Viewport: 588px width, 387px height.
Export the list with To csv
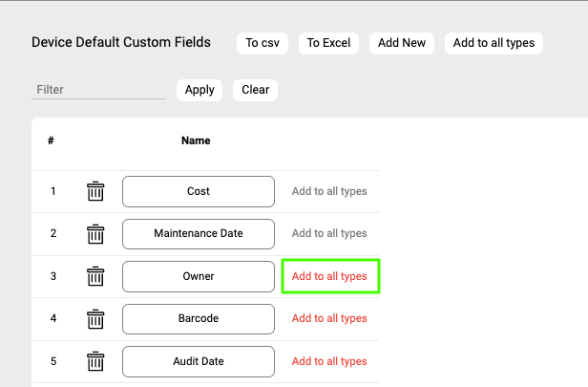pyautogui.click(x=262, y=43)
